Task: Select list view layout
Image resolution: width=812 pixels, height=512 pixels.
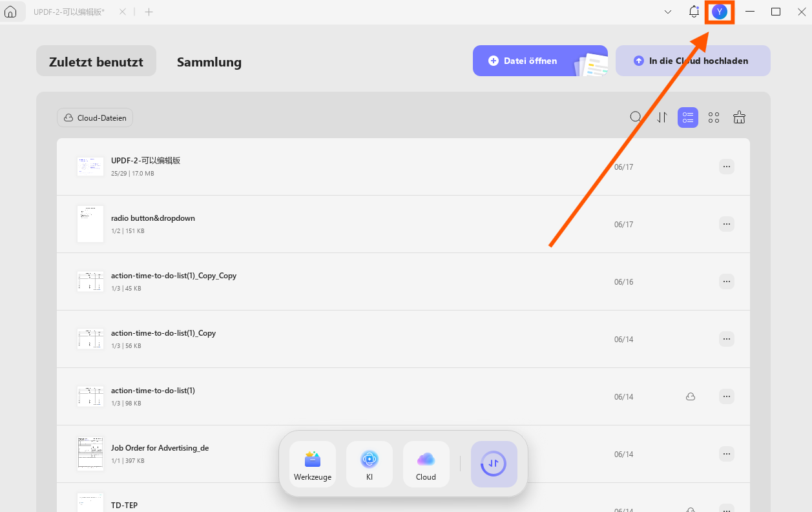Action: [x=688, y=118]
